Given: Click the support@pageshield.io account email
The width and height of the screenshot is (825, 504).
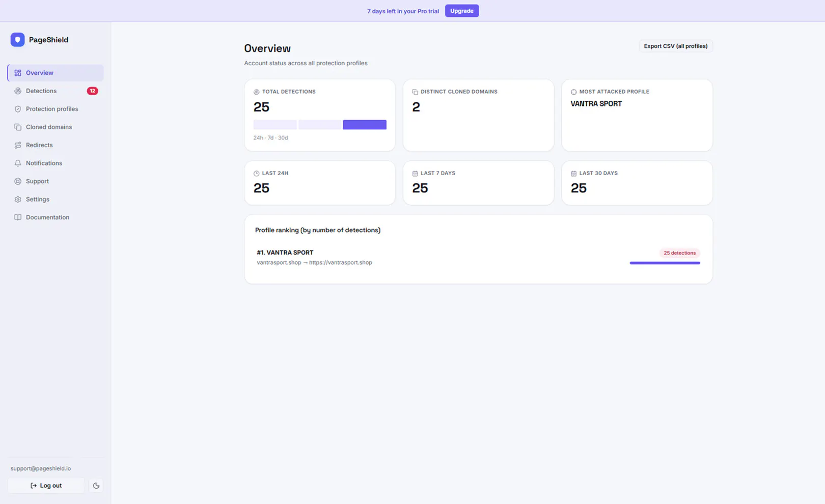Looking at the screenshot, I should click(41, 468).
